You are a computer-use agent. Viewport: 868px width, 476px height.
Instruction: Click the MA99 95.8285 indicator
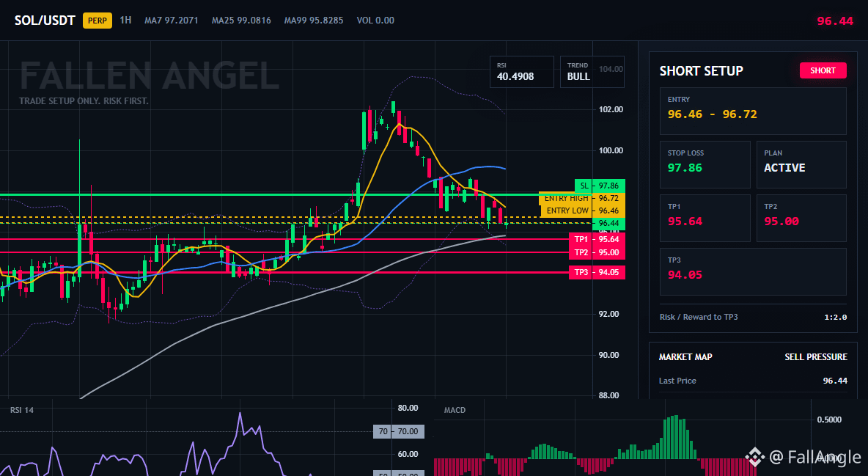coord(313,21)
